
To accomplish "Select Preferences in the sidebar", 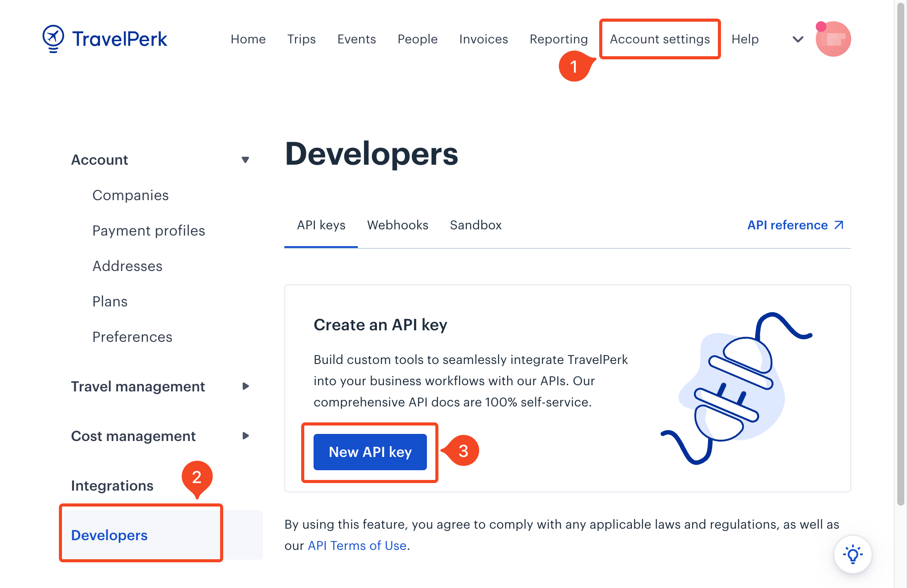I will (x=132, y=337).
